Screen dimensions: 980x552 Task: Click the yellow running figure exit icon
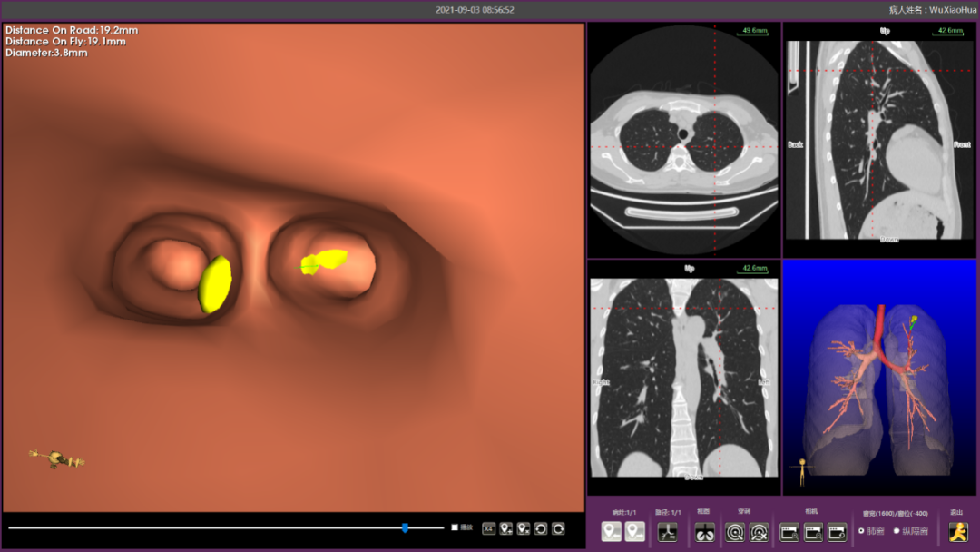958,531
